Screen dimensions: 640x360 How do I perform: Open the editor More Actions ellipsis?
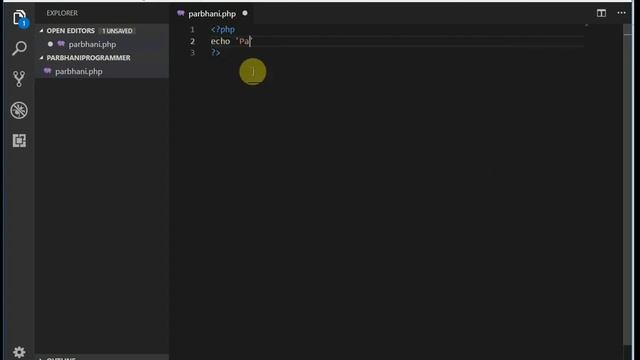tap(621, 13)
